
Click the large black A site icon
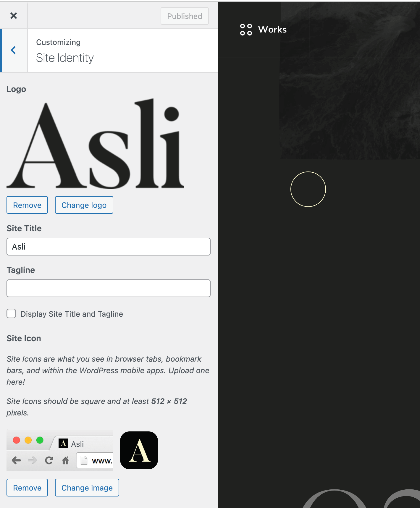tap(139, 450)
